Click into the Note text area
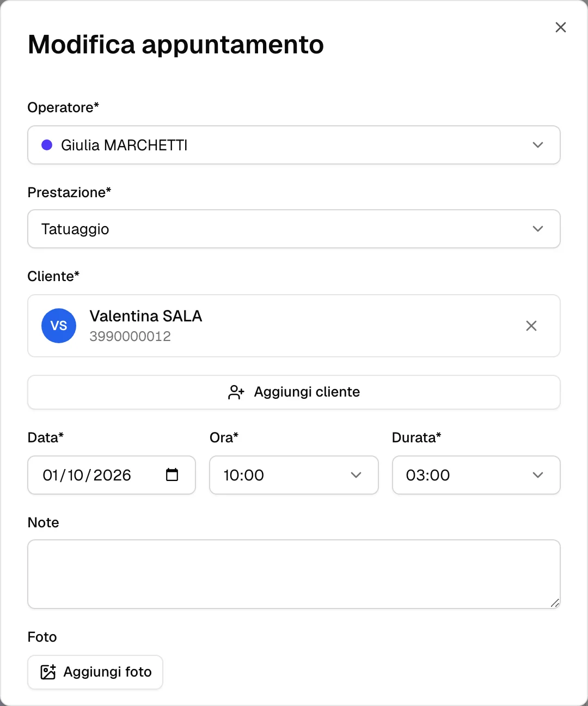The width and height of the screenshot is (588, 706). [x=294, y=574]
